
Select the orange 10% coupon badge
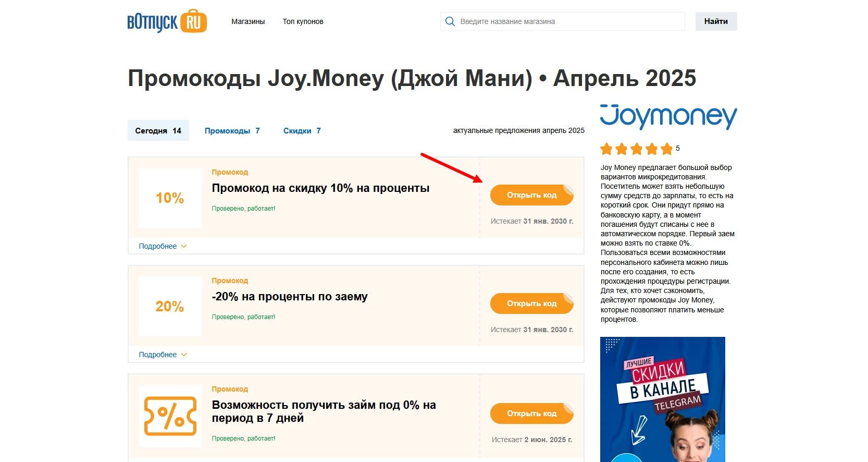click(x=170, y=198)
